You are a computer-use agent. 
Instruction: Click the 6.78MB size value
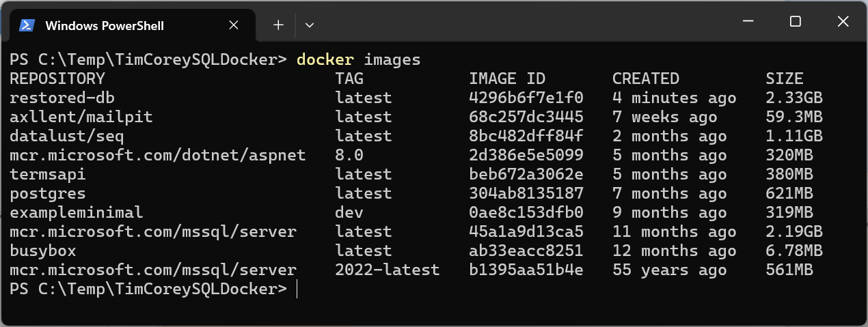pos(794,251)
